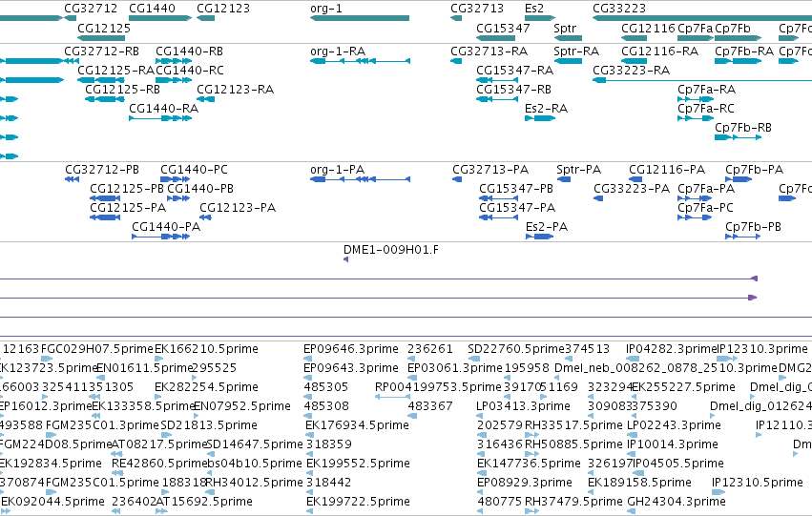The width and height of the screenshot is (812, 516).
Task: Click the CG33223-PA protein label
Action: [632, 189]
